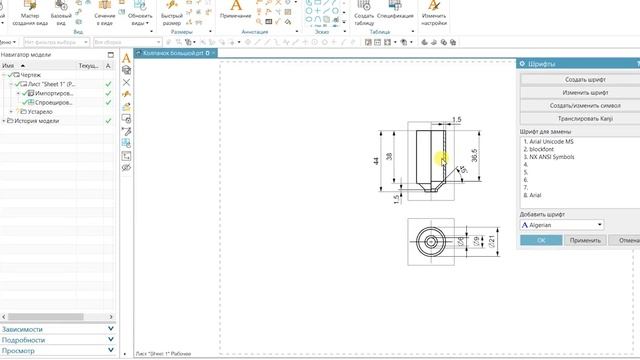This screenshot has height=360, width=640.
Task: Click the current-state check in История модели row
Action: tap(108, 121)
